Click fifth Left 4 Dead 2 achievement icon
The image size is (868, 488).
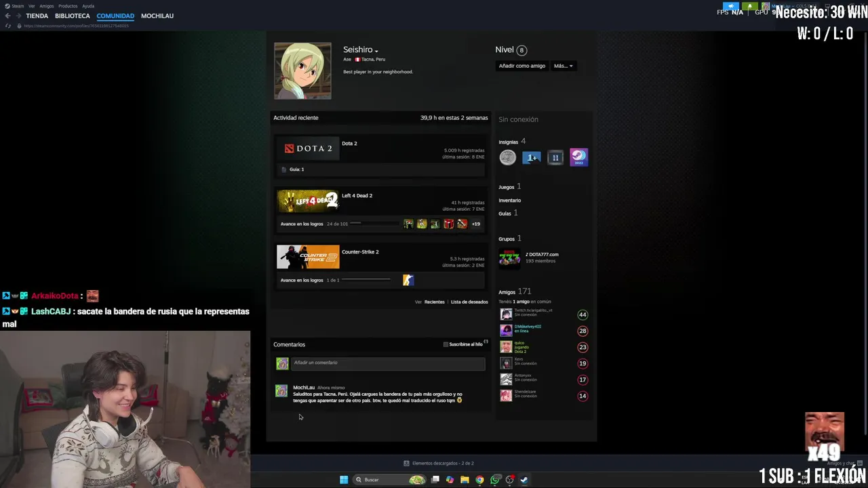point(462,224)
